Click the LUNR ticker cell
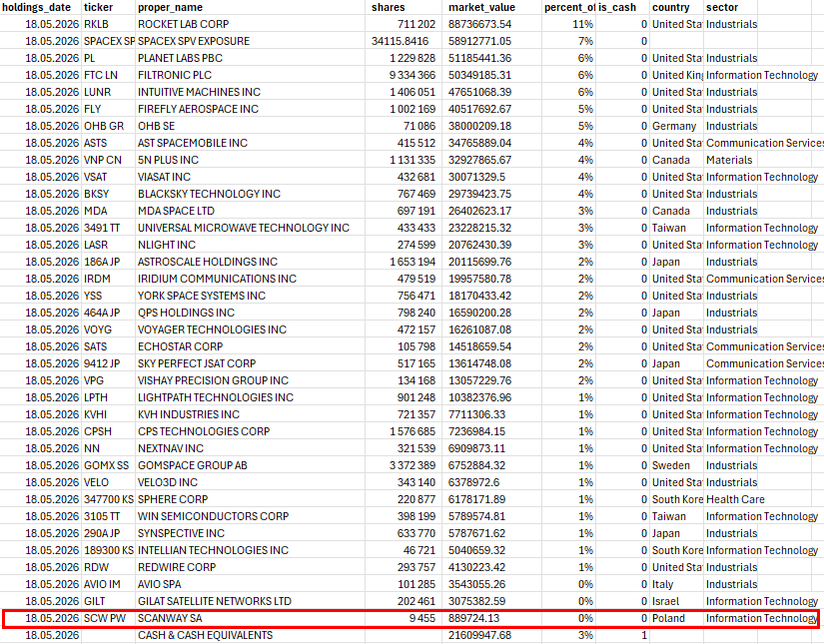824x644 pixels. pos(108,92)
